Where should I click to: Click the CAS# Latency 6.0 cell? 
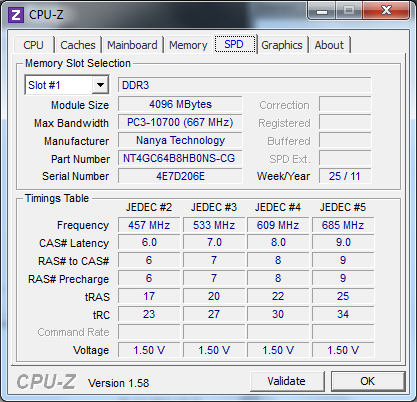click(x=149, y=243)
